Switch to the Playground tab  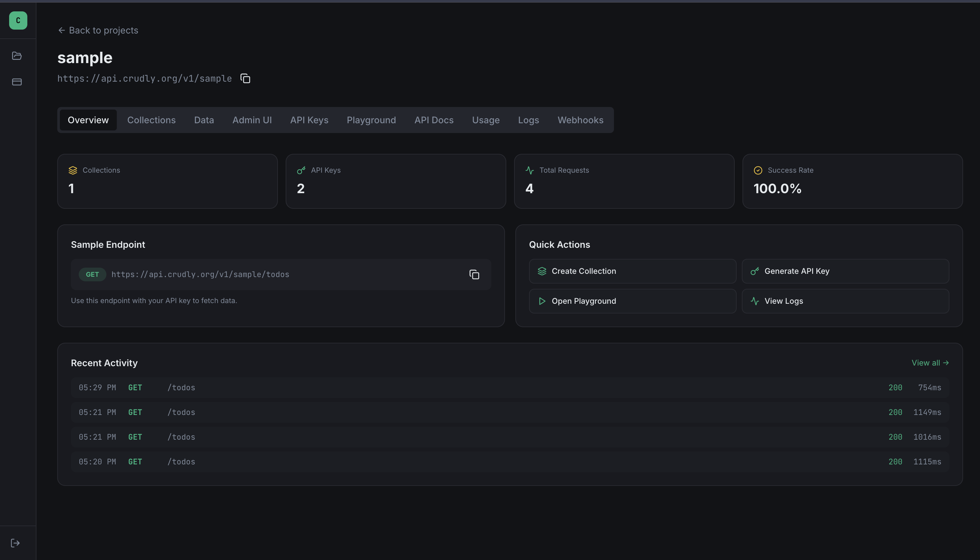(x=371, y=120)
